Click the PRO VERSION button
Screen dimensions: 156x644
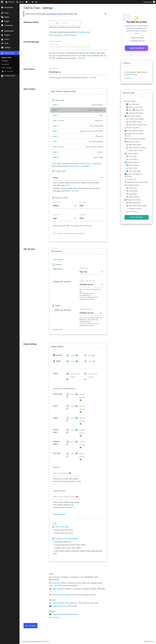(x=136, y=217)
